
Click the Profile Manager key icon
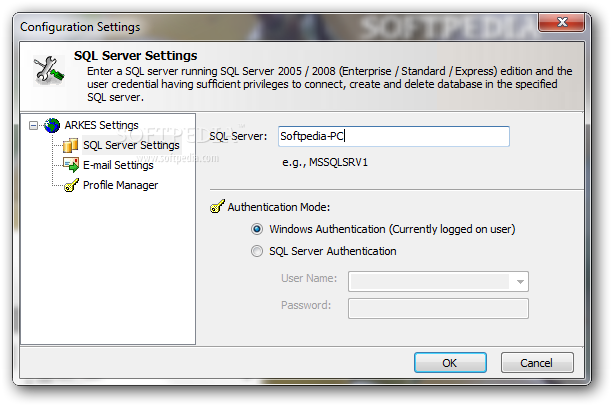pos(71,185)
